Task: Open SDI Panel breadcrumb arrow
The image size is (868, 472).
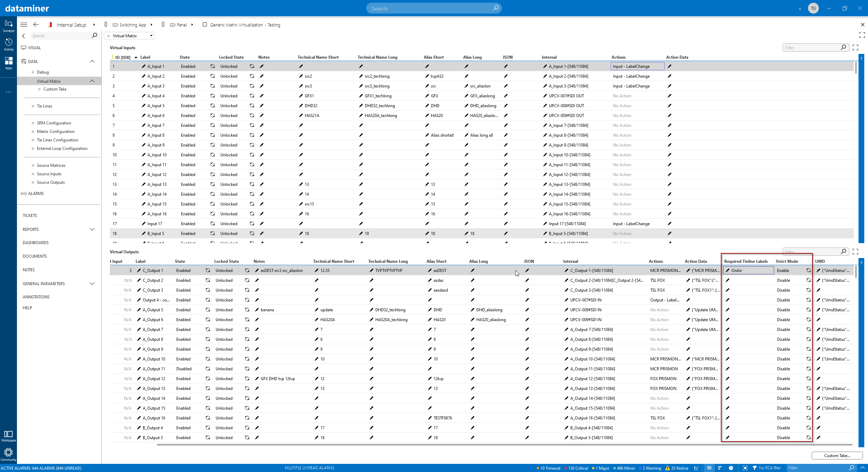Action: point(192,25)
